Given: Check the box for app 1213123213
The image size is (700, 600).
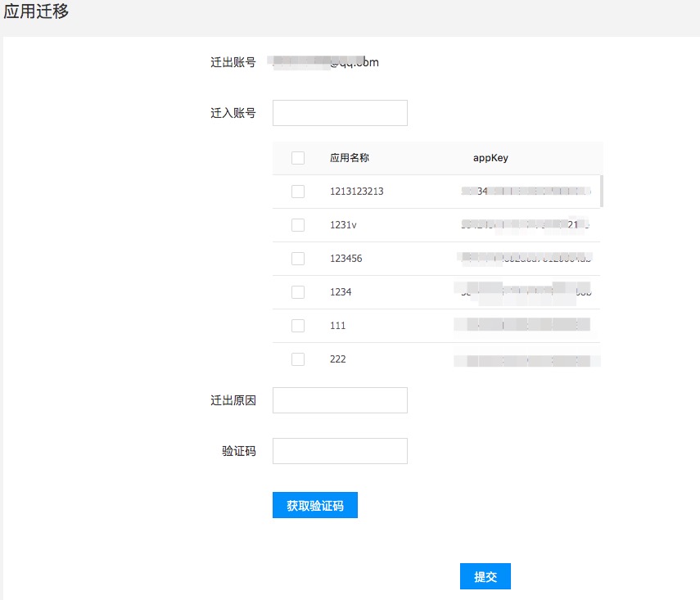Looking at the screenshot, I should (298, 191).
